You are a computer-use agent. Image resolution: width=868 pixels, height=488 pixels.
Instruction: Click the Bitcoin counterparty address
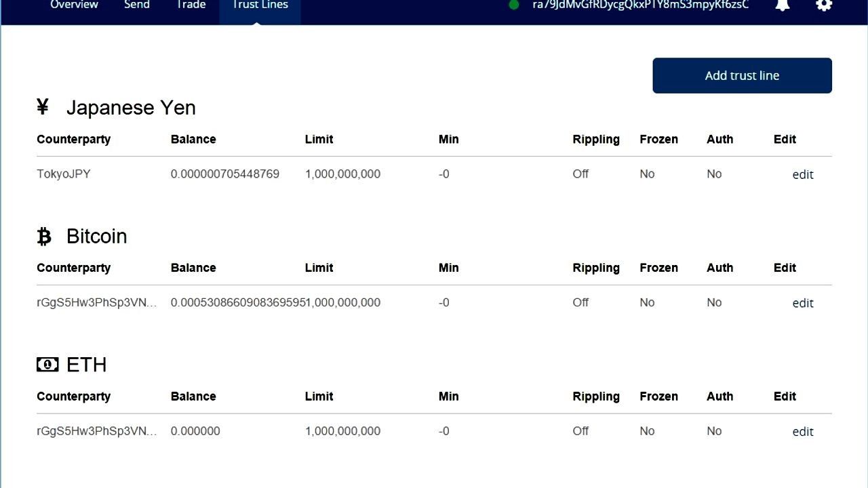pos(96,303)
